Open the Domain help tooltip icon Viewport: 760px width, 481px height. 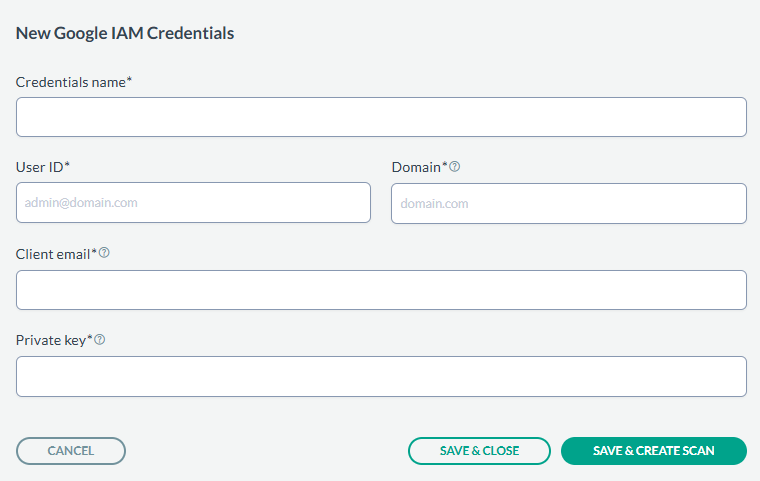click(455, 167)
